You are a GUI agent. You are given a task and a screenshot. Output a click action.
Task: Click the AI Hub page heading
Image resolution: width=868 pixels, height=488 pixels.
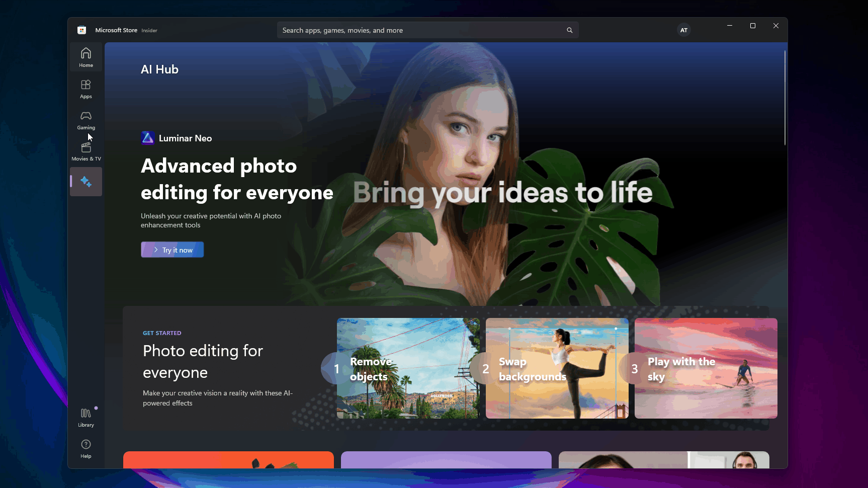point(159,69)
